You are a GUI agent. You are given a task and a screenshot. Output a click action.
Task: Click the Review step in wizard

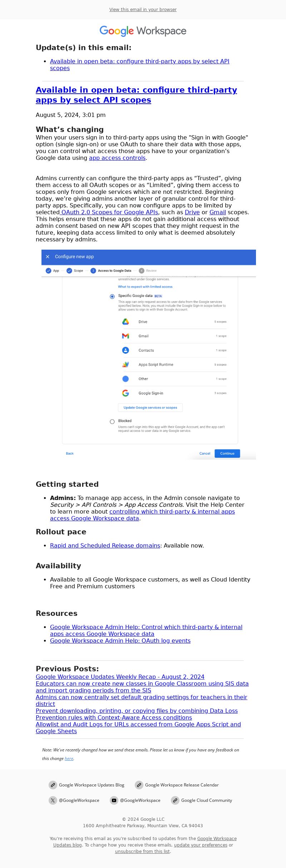pos(148,271)
